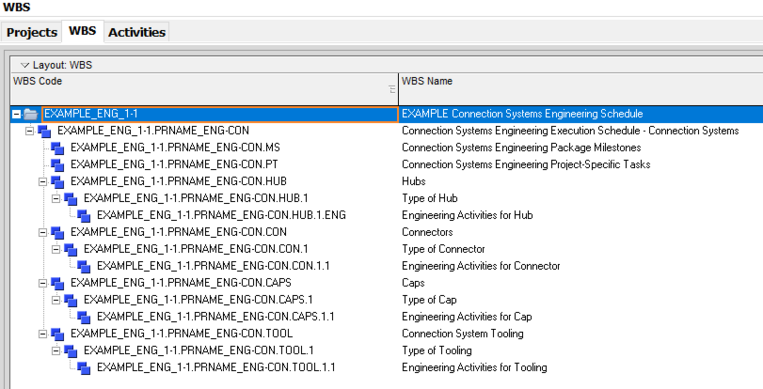Image resolution: width=763 pixels, height=389 pixels.
Task: Collapse the PRNAME_ENG-CON.CON node
Action: pyautogui.click(x=43, y=232)
